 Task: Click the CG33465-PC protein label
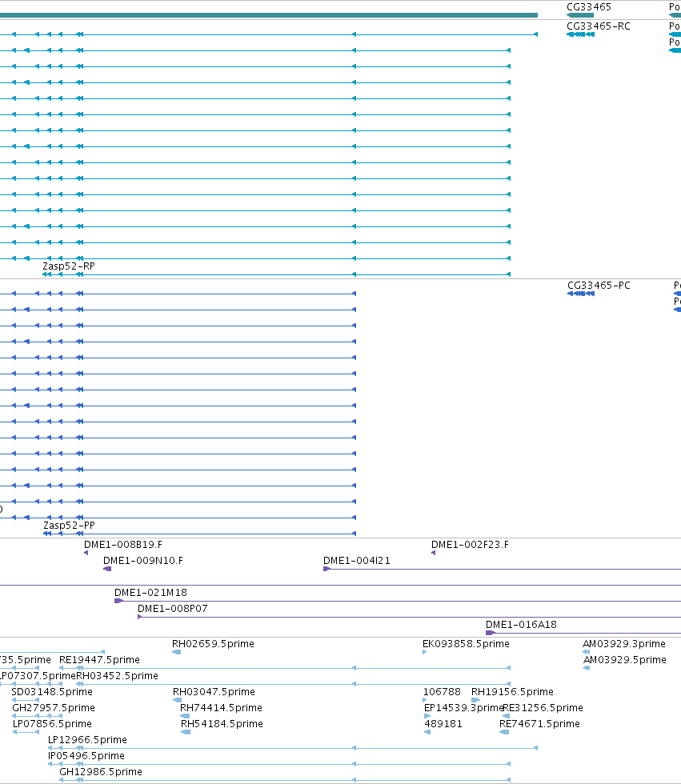[599, 285]
